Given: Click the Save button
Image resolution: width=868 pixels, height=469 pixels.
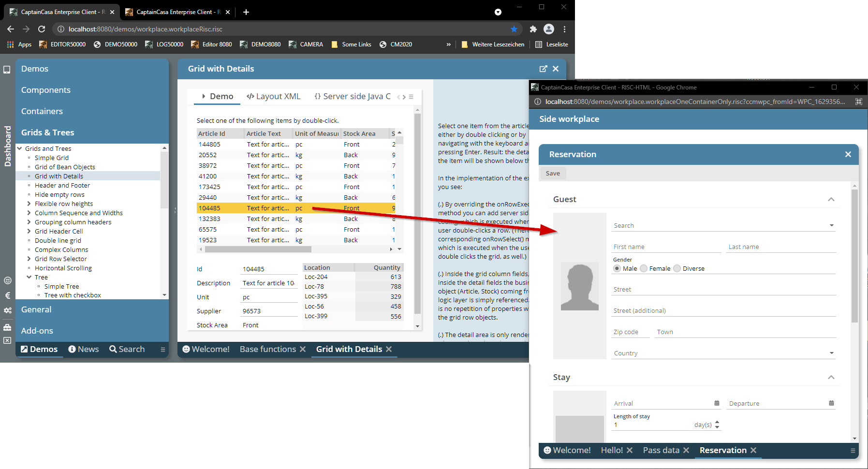Looking at the screenshot, I should pyautogui.click(x=553, y=174).
